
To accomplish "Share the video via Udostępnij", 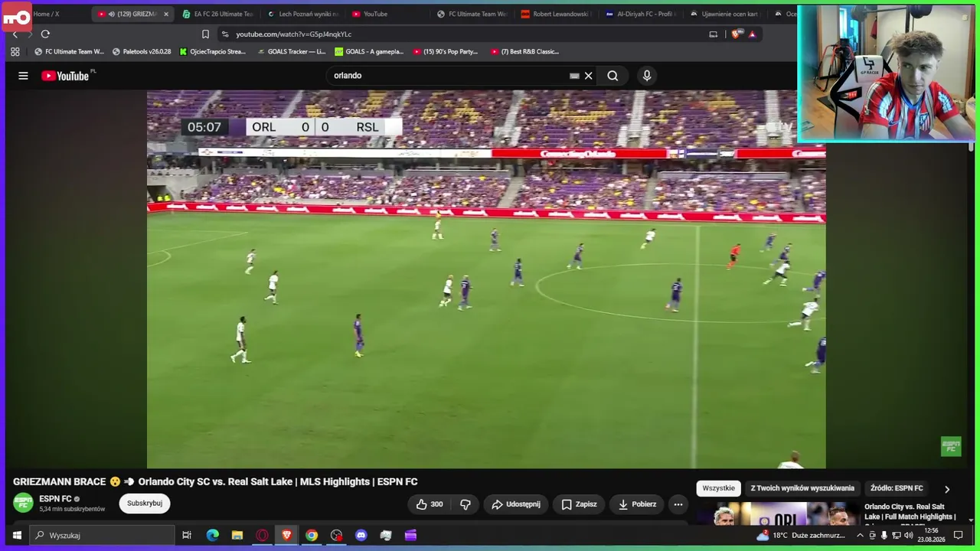I will (x=515, y=504).
